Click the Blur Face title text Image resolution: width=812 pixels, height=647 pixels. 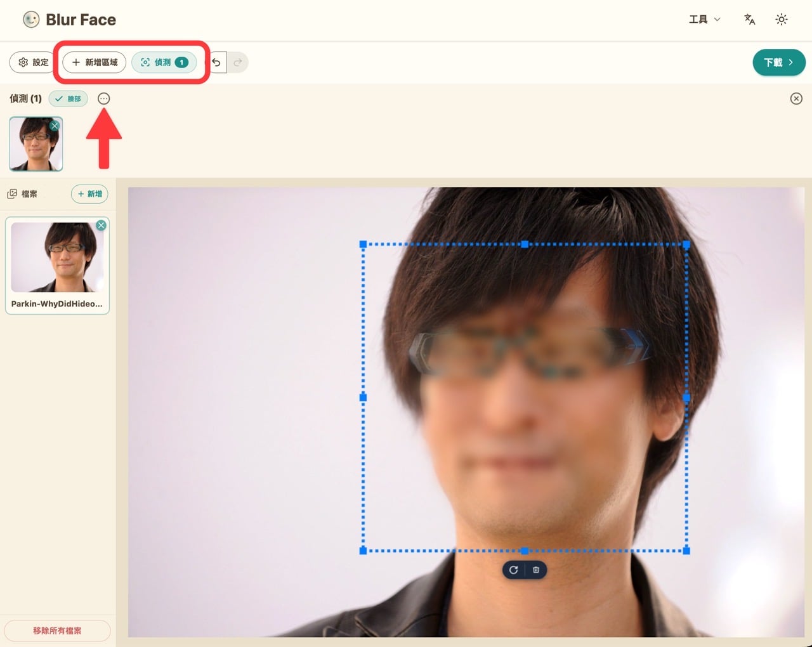(x=81, y=20)
